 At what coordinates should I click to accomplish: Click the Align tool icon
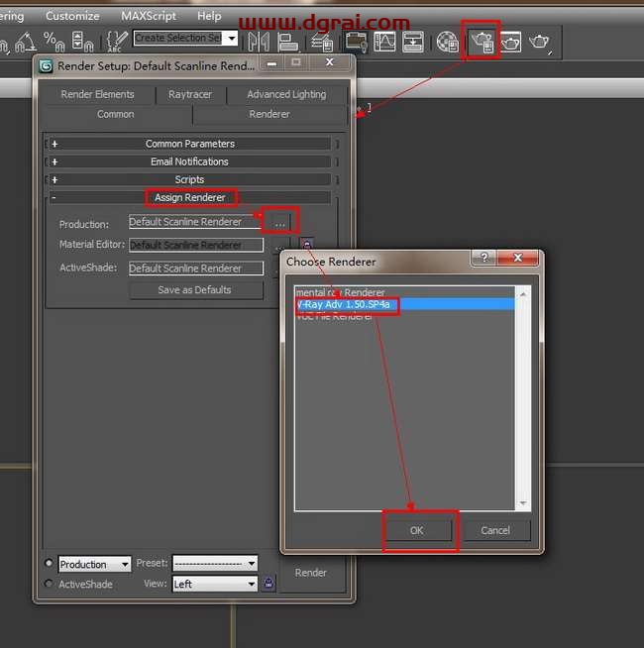coord(288,42)
